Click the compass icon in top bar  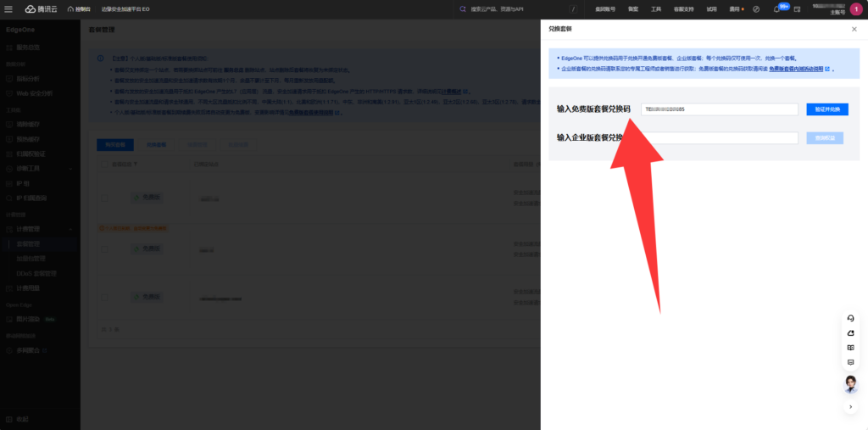756,9
